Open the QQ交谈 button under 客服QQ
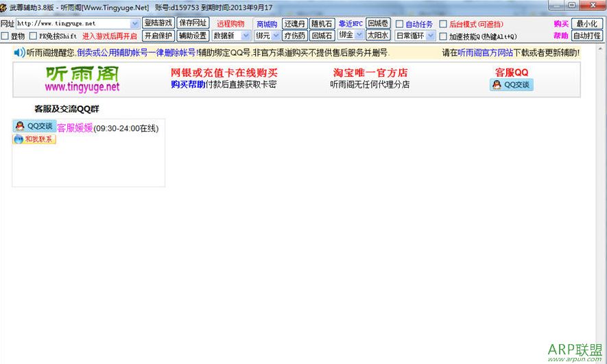 [511, 84]
